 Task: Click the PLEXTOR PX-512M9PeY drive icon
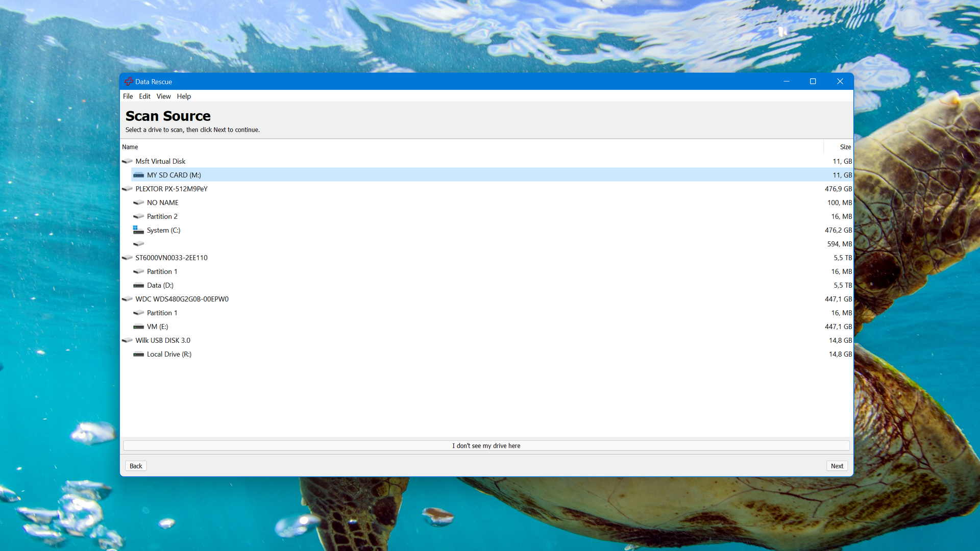click(127, 189)
